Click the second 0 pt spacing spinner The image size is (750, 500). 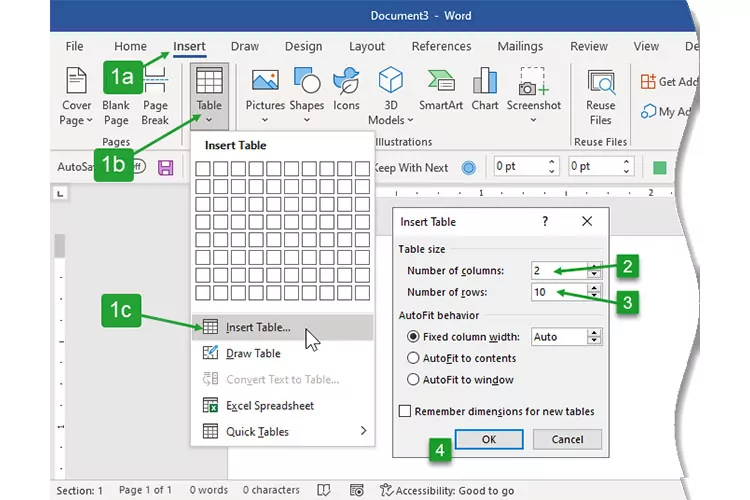[626, 167]
